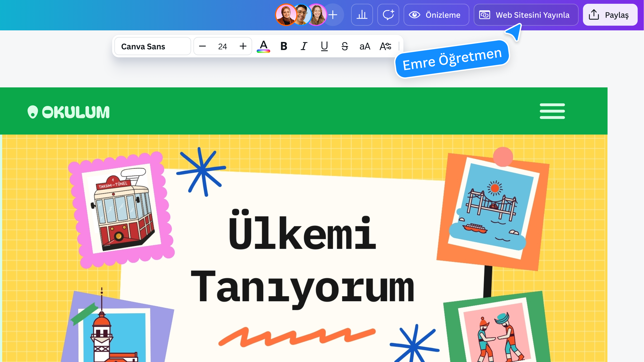Screen dimensions: 644x362
Task: Open the text color picker
Action: click(263, 46)
